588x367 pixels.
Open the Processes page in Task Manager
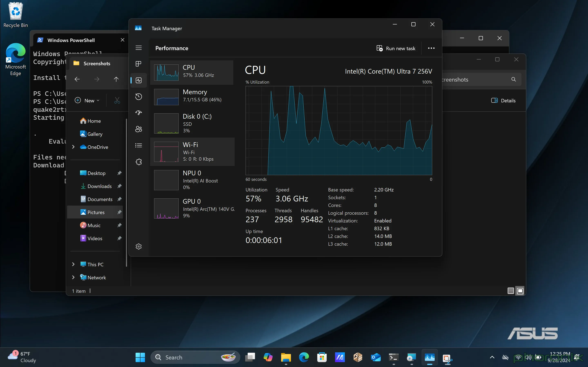[138, 64]
